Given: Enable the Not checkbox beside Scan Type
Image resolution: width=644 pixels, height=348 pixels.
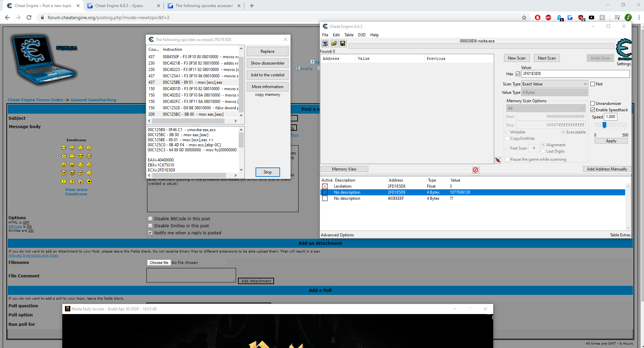Looking at the screenshot, I should 593,84.
